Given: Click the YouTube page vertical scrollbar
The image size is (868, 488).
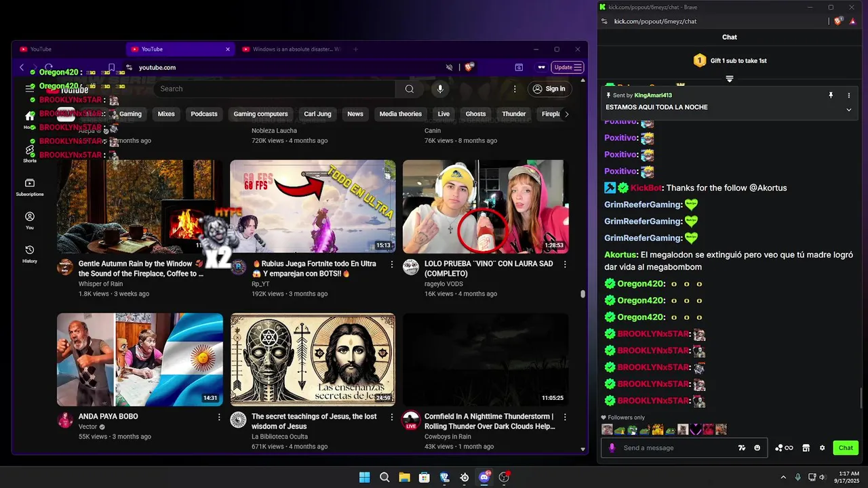Looking at the screenshot, I should [x=583, y=293].
